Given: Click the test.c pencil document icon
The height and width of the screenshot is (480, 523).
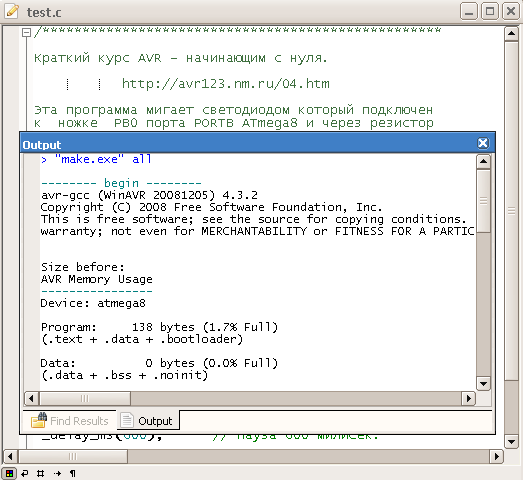Looking at the screenshot, I should click(x=12, y=11).
